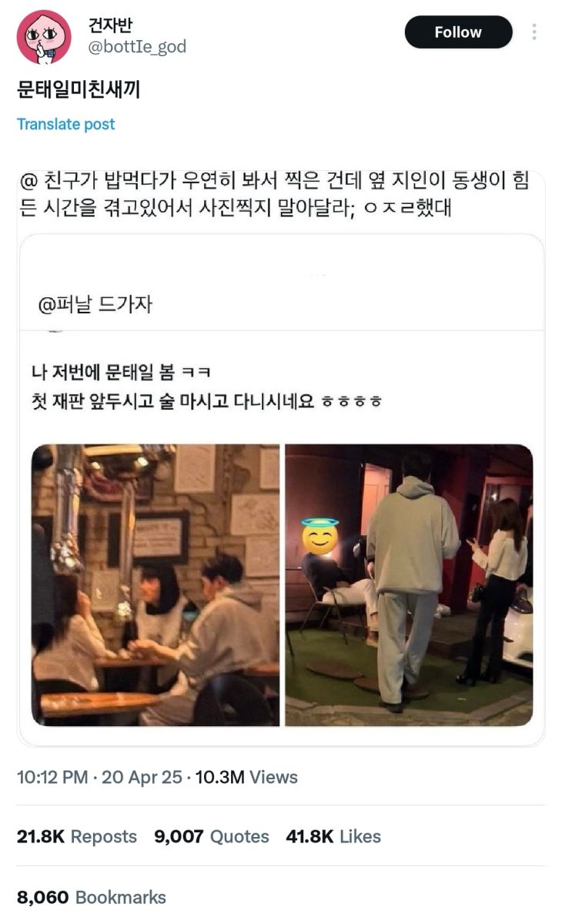
Task: Click the halo smiley emoji sticker
Action: (x=319, y=537)
